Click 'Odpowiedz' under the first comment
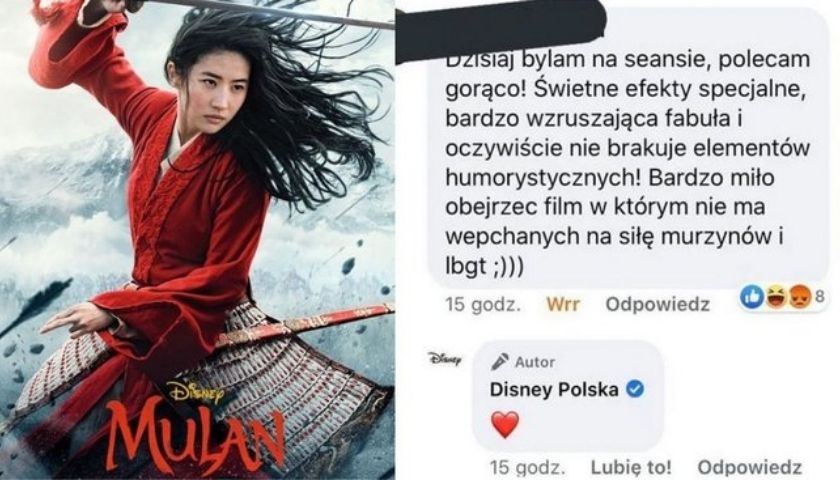The height and width of the screenshot is (480, 840). click(657, 304)
